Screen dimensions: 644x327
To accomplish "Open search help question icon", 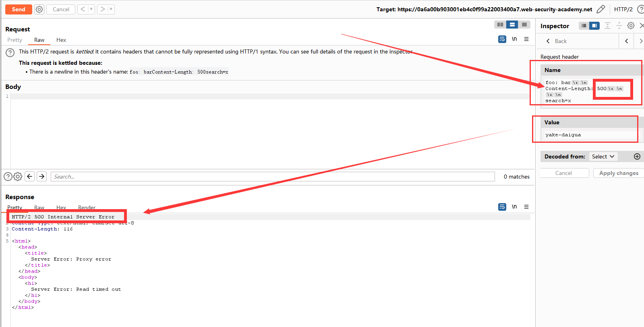I will 8,177.
